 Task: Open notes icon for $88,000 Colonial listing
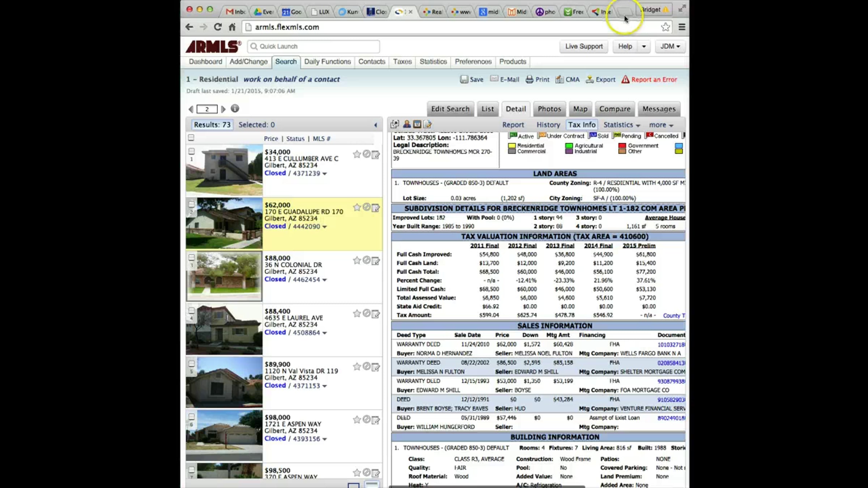pos(376,261)
